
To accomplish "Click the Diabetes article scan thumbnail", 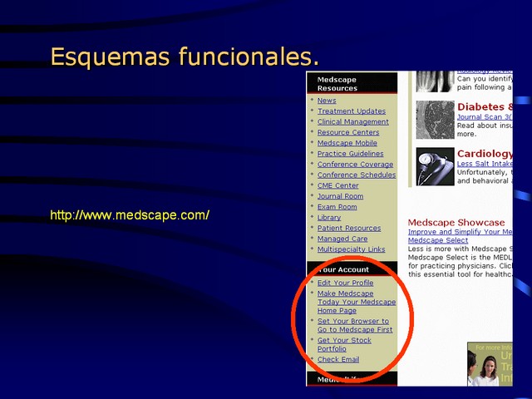I will coord(436,120).
